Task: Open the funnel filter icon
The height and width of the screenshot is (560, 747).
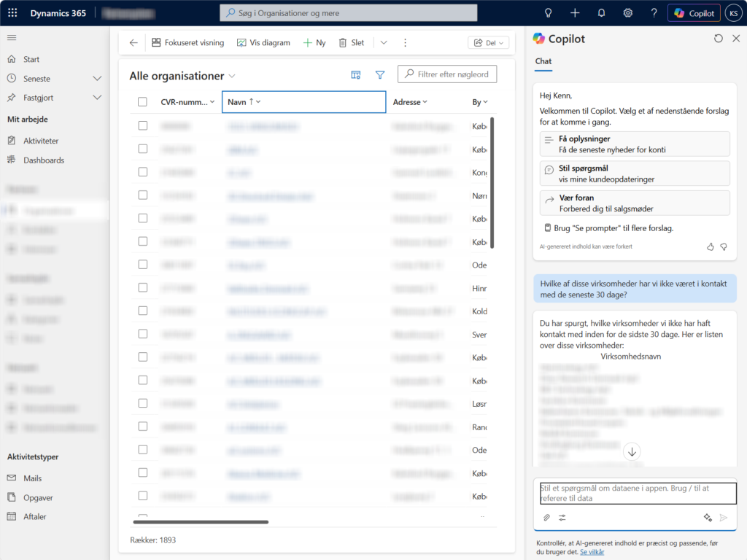Action: tap(379, 75)
